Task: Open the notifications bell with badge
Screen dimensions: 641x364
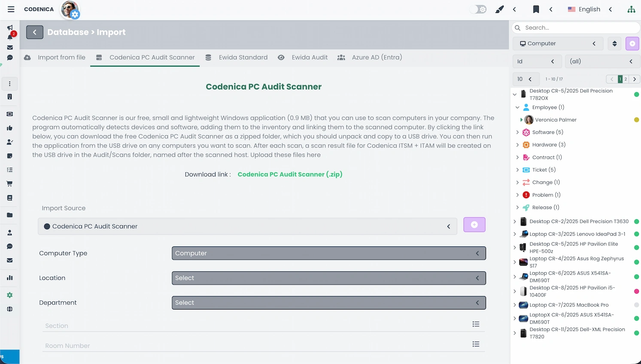Action: tap(9, 37)
